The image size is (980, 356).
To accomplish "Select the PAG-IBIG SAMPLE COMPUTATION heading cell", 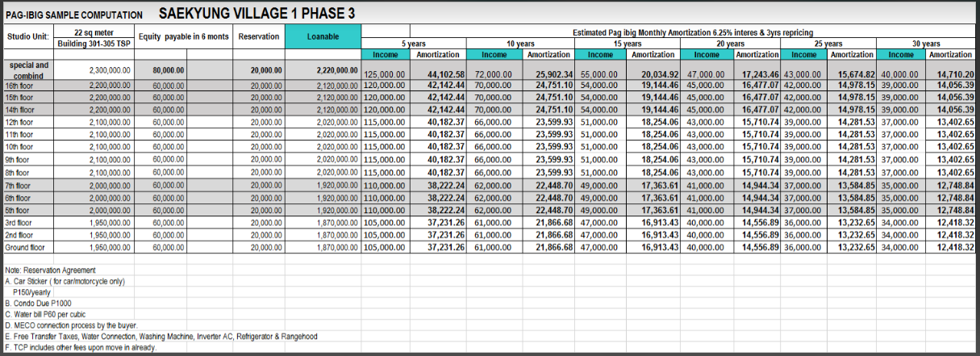I will point(74,15).
